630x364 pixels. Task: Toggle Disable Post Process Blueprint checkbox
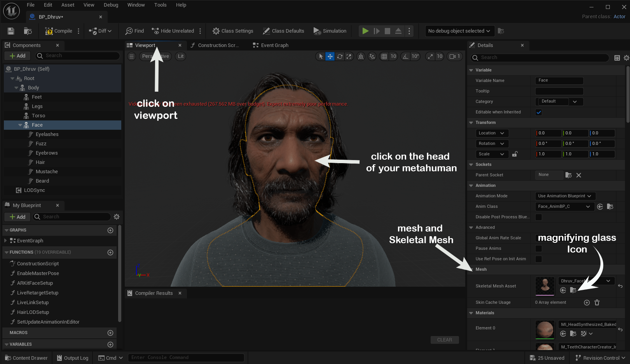[539, 217]
